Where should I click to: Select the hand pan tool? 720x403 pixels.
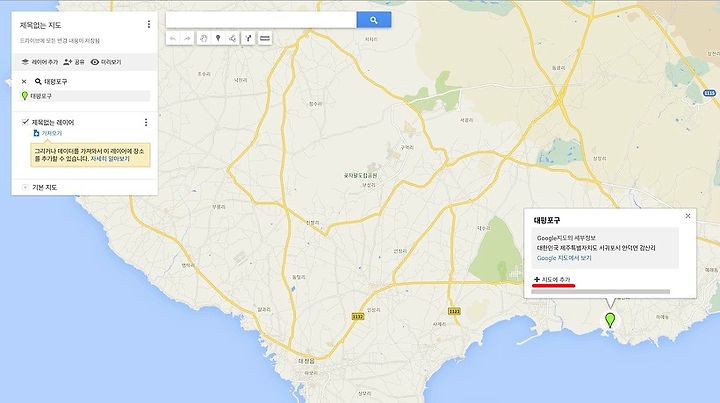click(204, 39)
